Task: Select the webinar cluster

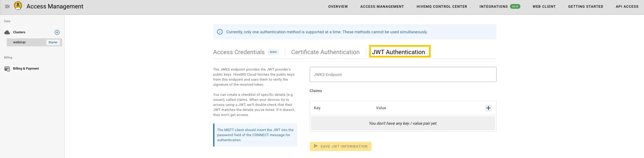Action: (x=34, y=42)
